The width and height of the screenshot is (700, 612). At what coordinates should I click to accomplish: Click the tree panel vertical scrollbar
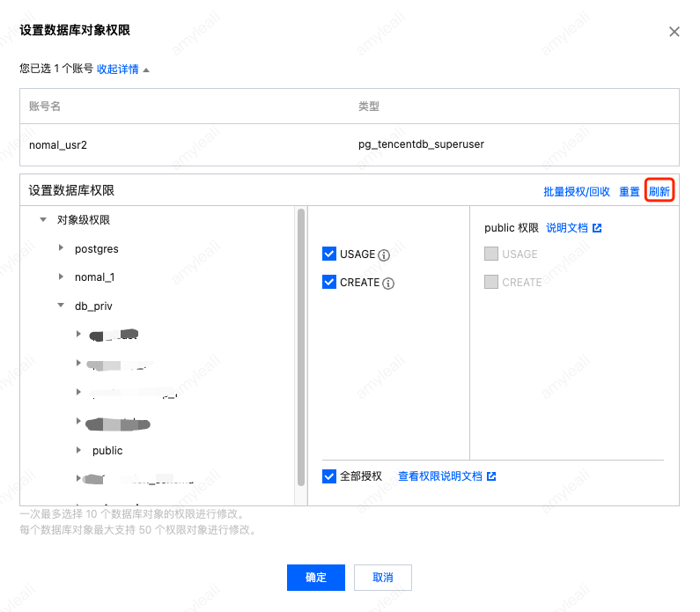click(301, 347)
